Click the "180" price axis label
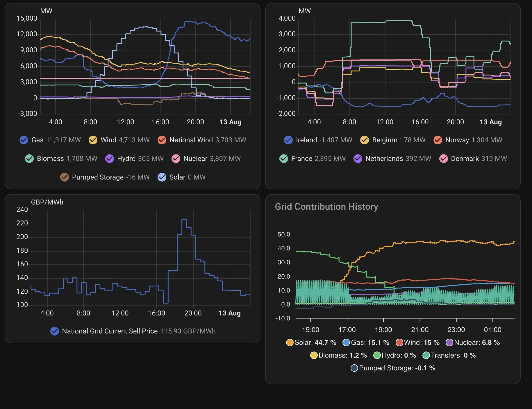 coord(22,250)
